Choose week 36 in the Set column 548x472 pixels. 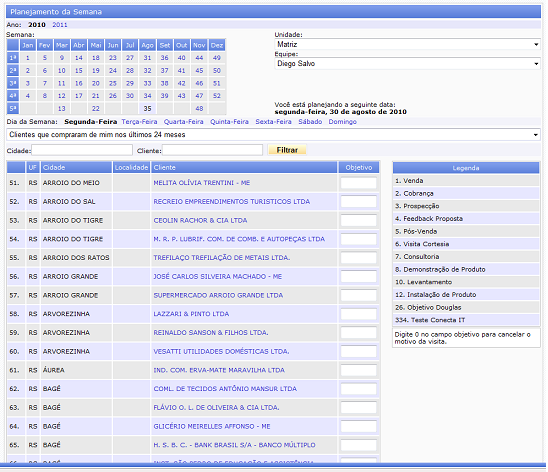point(164,58)
